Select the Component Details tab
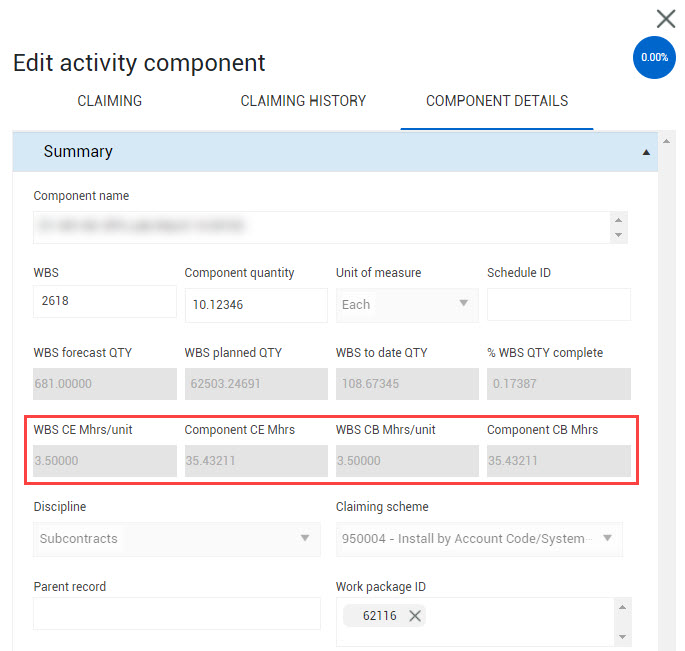 497,101
